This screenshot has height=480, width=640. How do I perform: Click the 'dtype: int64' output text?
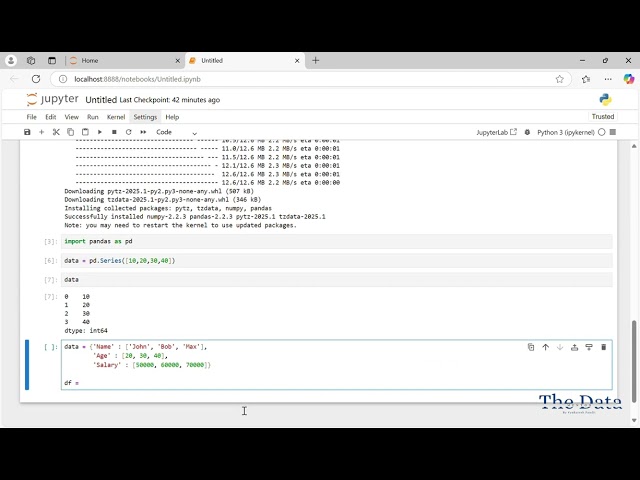86,331
